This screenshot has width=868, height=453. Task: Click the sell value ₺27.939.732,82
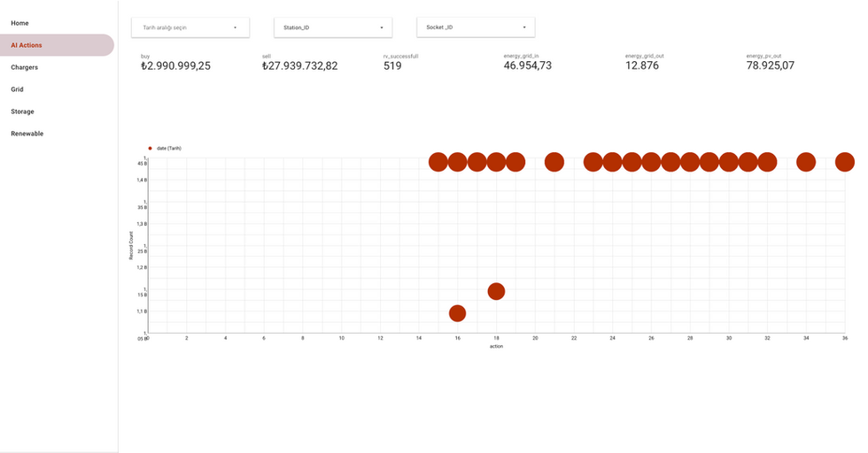300,65
